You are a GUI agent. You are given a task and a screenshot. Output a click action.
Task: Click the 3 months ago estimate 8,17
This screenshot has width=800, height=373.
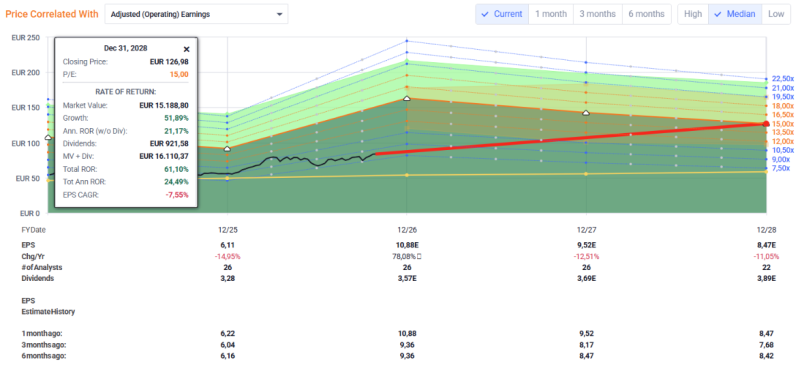586,344
